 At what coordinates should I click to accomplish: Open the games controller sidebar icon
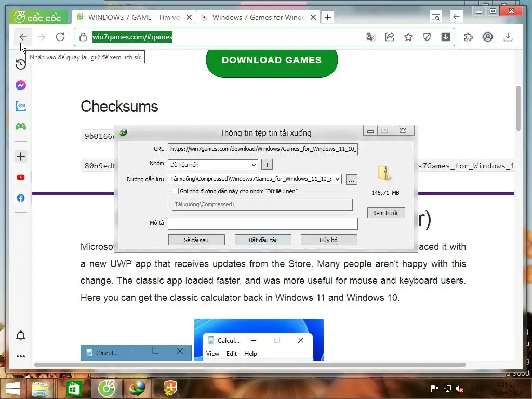click(x=21, y=127)
